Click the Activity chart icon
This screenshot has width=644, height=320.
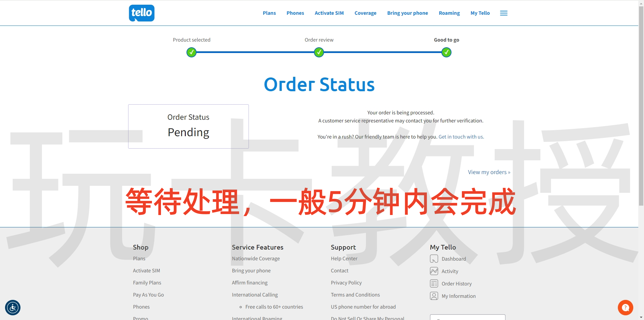pyautogui.click(x=434, y=271)
